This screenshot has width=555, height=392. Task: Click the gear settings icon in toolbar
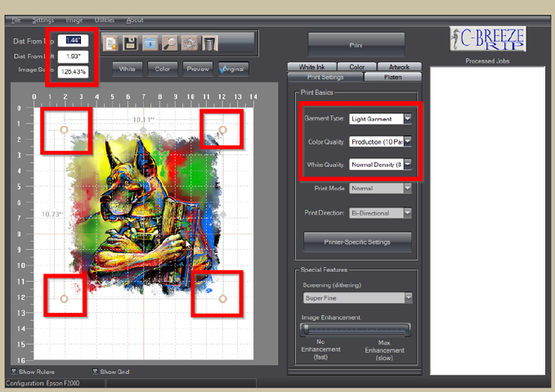[x=190, y=44]
